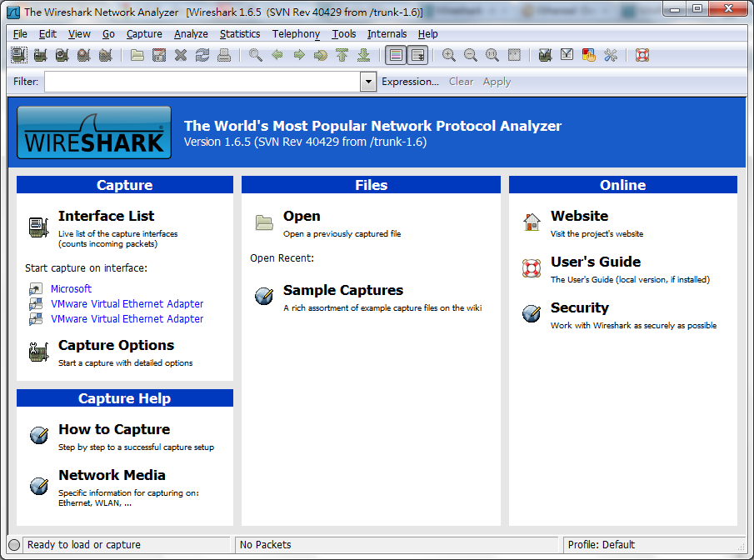This screenshot has height=560, width=754.
Task: Visit the project Website link
Action: click(579, 216)
